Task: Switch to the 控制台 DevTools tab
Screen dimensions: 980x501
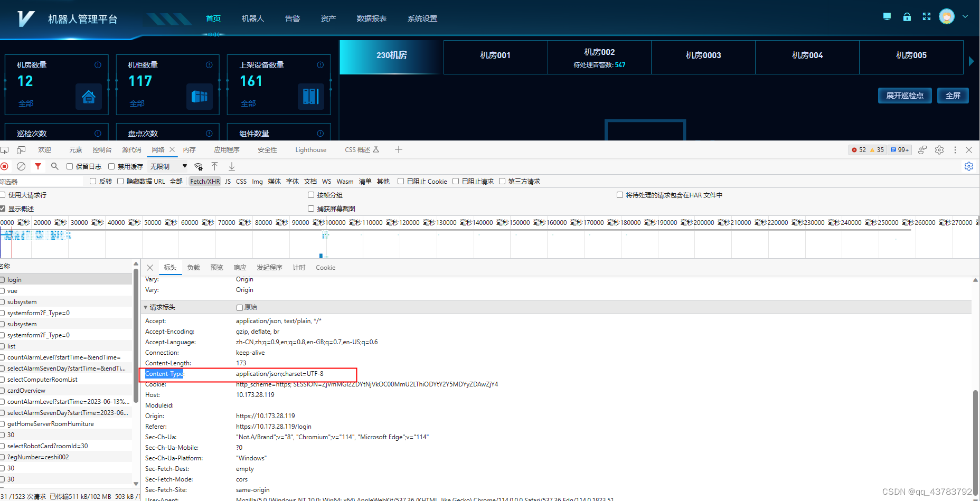Action: (102, 150)
